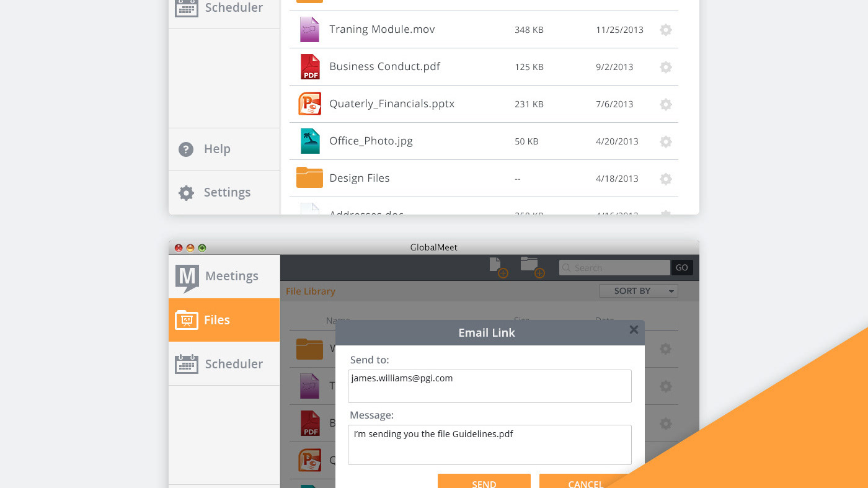
Task: Open gear options for Design Files folder
Action: [666, 179]
